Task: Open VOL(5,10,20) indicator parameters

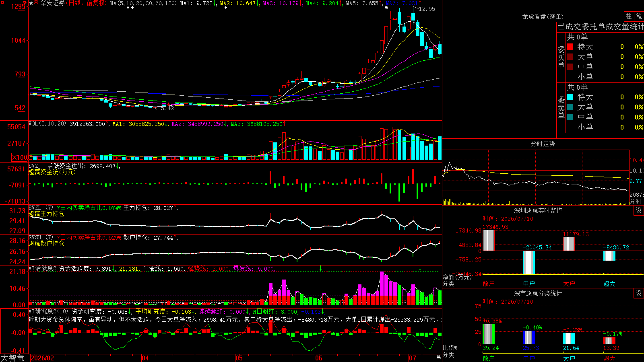Action: click(47, 124)
